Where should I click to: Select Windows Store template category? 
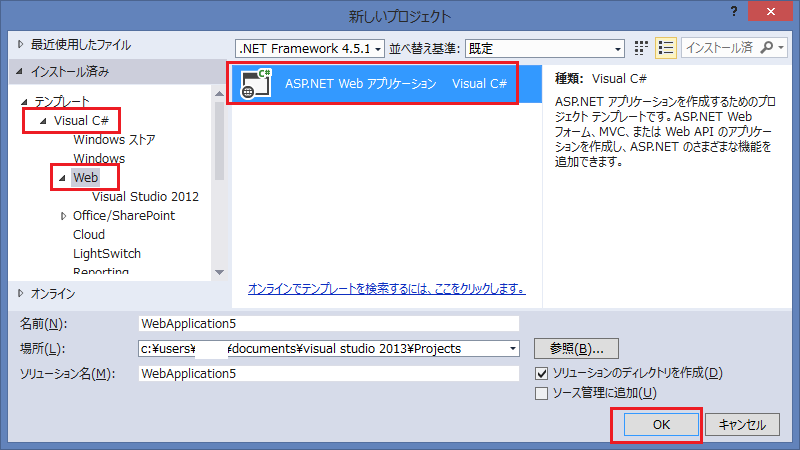[x=114, y=140]
